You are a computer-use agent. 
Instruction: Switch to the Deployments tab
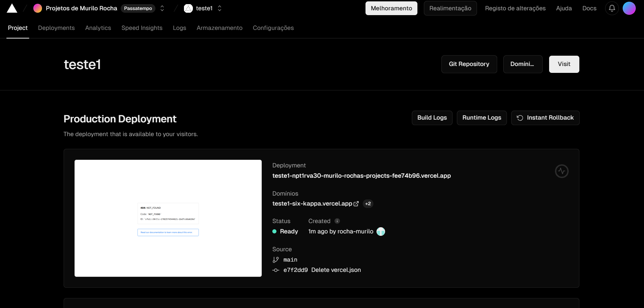click(x=56, y=28)
